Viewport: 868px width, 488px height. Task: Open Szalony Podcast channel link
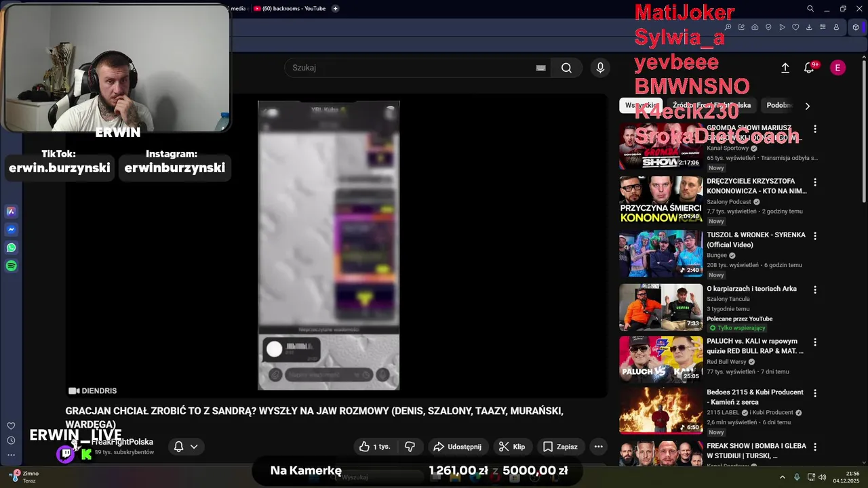point(729,202)
